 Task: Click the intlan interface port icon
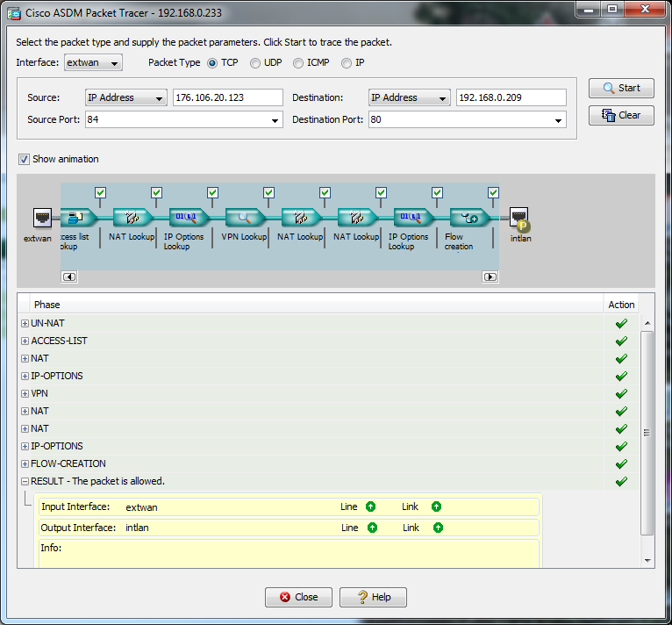519,218
